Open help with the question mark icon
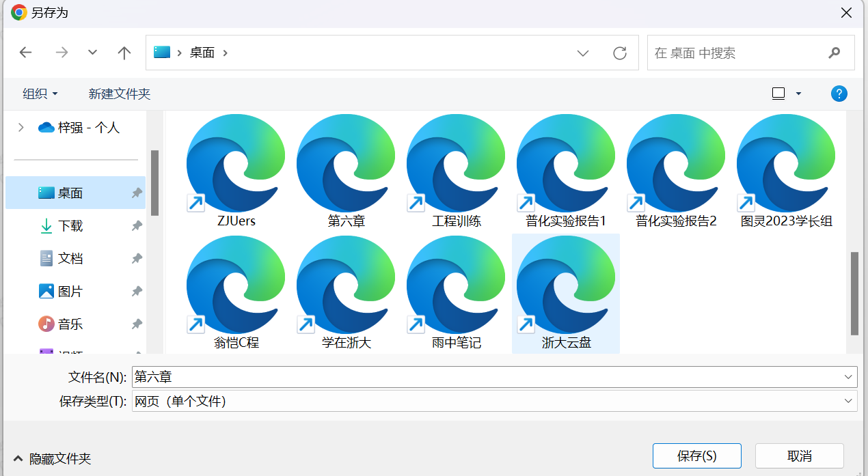The height and width of the screenshot is (476, 868). pos(839,94)
